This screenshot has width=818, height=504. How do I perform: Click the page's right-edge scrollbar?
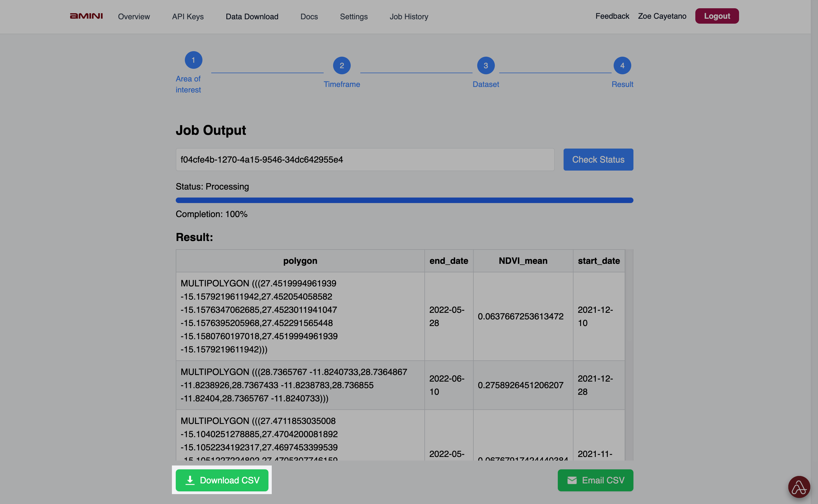click(x=814, y=252)
